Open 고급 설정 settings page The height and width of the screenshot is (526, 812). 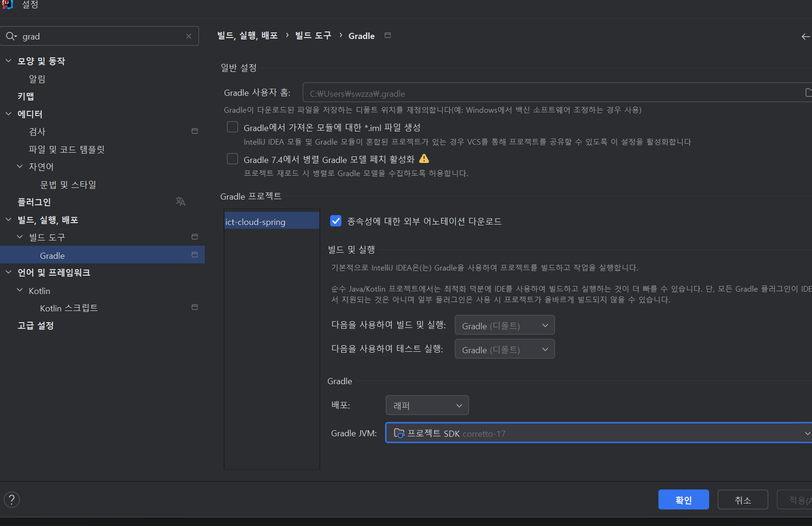[x=36, y=325]
